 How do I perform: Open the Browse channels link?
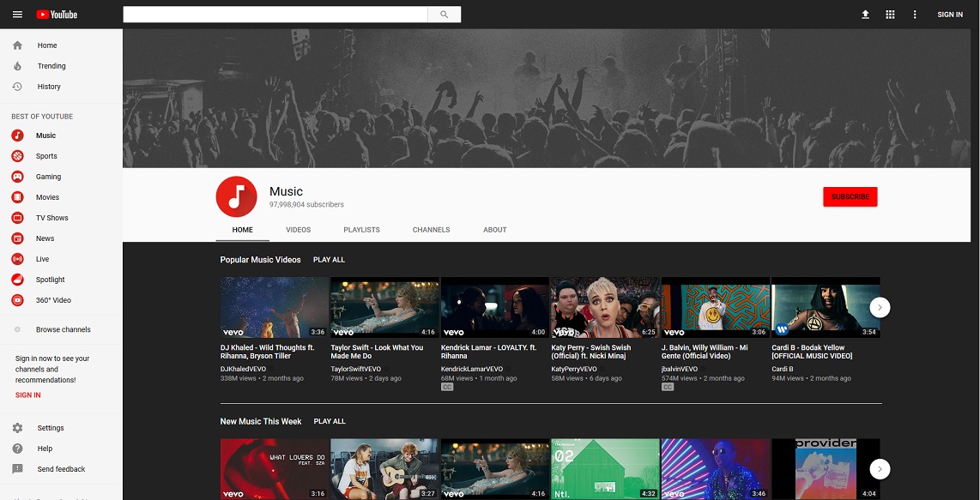coord(64,329)
